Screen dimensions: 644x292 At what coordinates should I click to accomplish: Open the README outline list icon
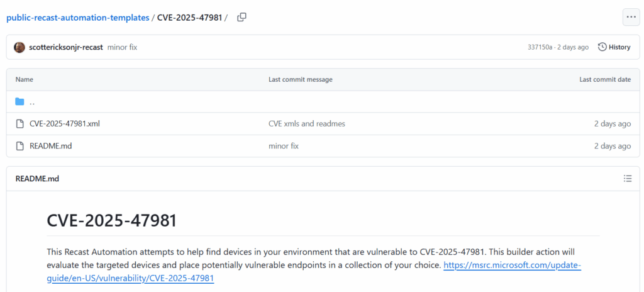(627, 179)
